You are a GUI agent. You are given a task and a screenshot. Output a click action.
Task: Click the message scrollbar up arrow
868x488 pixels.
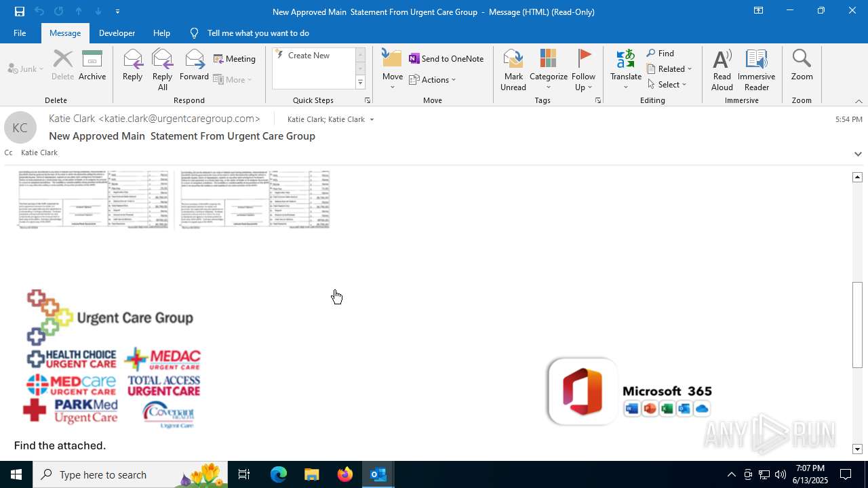click(857, 177)
